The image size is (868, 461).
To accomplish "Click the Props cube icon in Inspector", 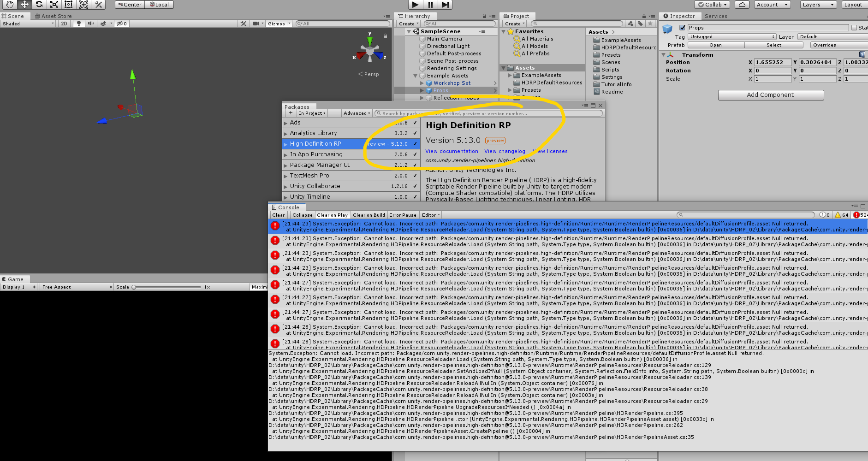I will tap(667, 29).
